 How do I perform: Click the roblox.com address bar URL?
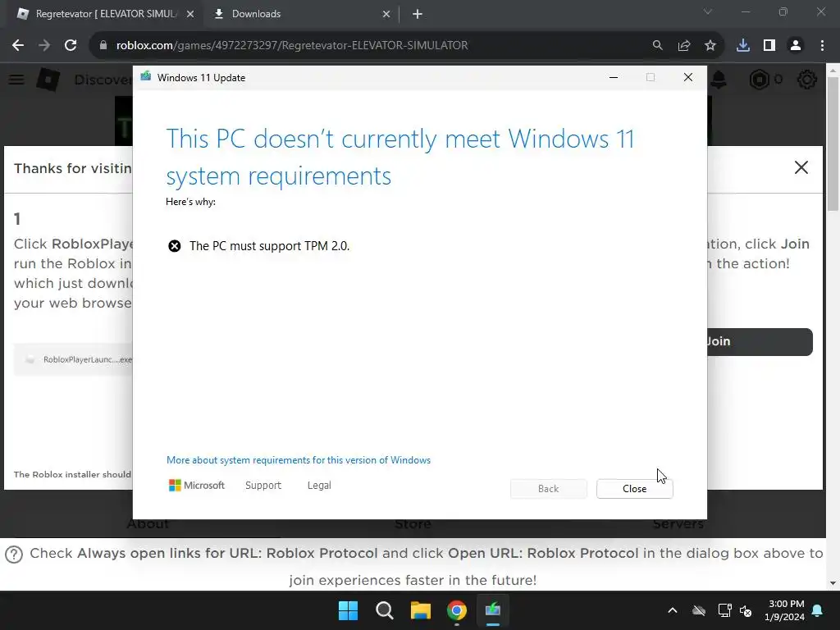[292, 46]
